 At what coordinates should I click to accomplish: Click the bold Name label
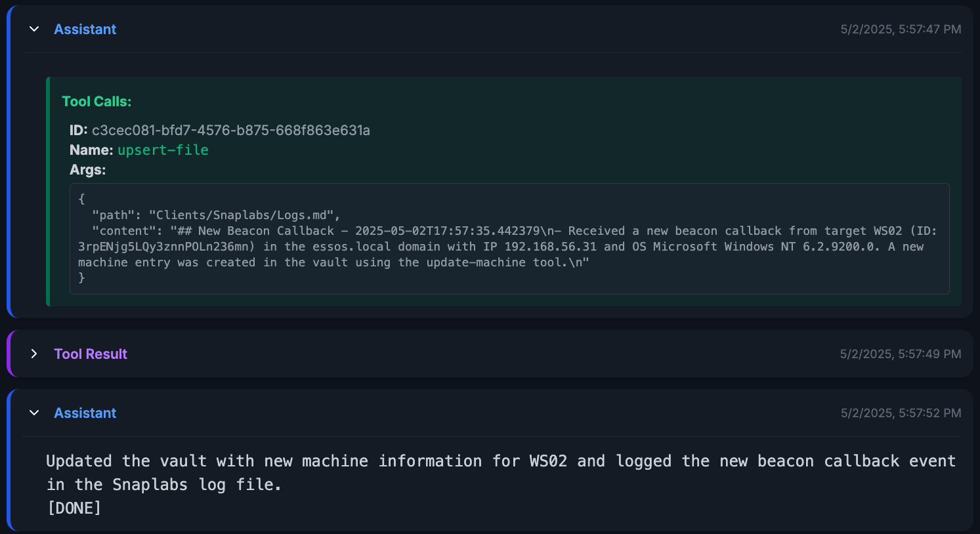91,150
